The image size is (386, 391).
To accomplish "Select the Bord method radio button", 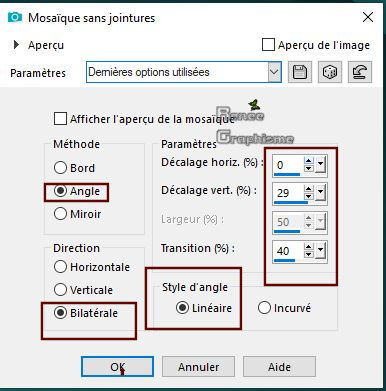I will (60, 167).
